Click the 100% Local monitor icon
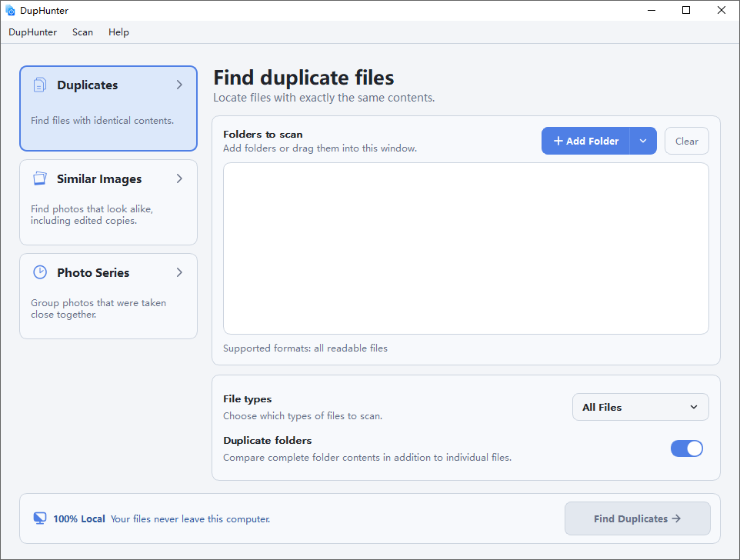 [x=40, y=518]
